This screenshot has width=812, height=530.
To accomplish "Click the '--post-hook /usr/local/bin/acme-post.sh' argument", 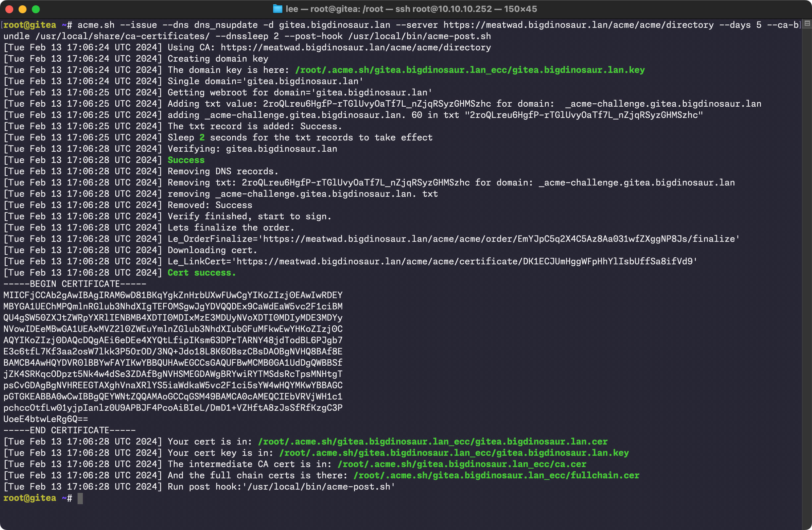I will (x=387, y=36).
